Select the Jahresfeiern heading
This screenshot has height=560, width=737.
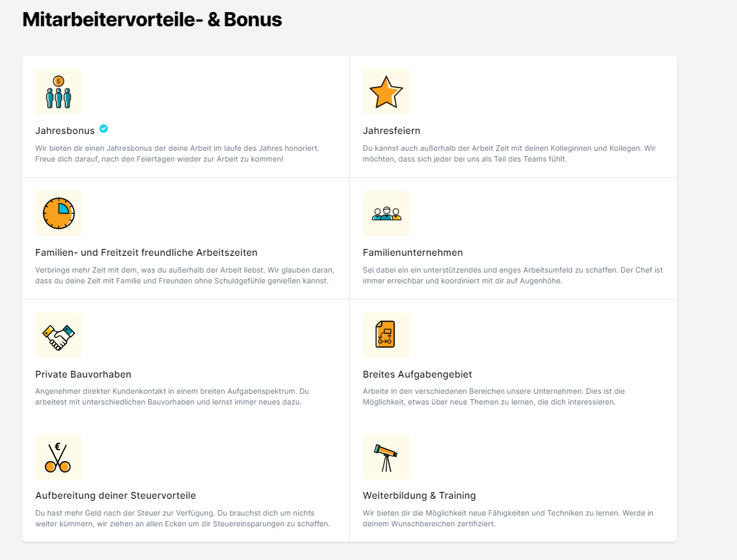[x=392, y=131]
